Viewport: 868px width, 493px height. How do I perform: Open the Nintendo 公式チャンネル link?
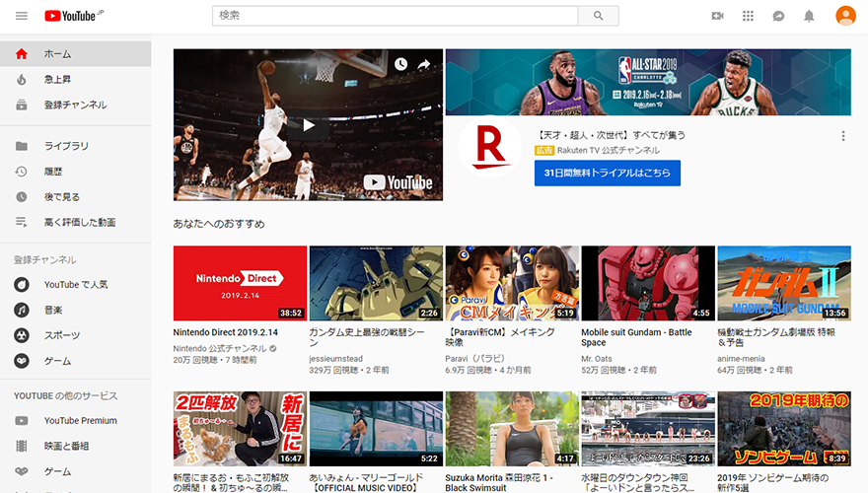point(220,348)
